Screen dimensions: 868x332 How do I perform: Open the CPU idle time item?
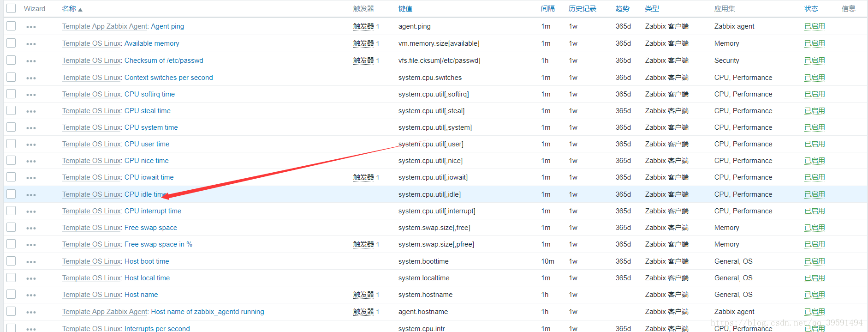[x=146, y=194]
